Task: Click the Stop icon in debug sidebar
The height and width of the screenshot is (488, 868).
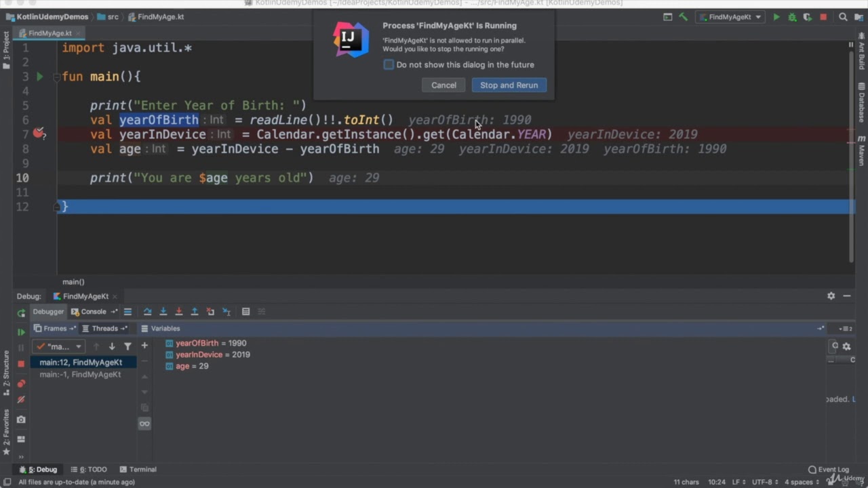Action: 21,364
